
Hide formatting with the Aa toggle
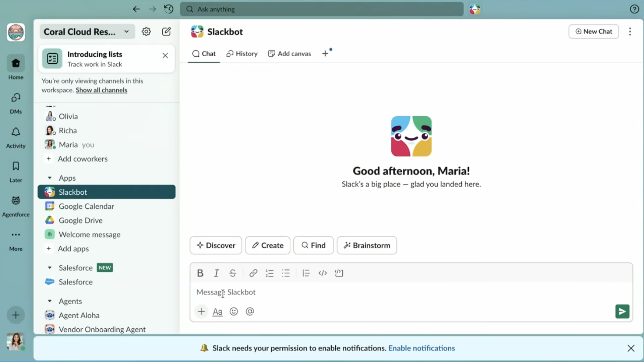pyautogui.click(x=218, y=311)
